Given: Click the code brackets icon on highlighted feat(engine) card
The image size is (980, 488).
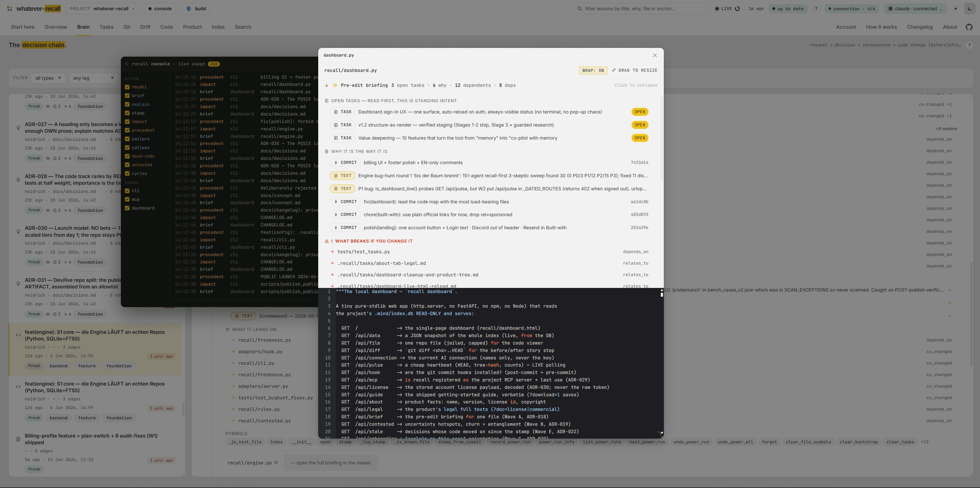Looking at the screenshot, I should point(18,335).
